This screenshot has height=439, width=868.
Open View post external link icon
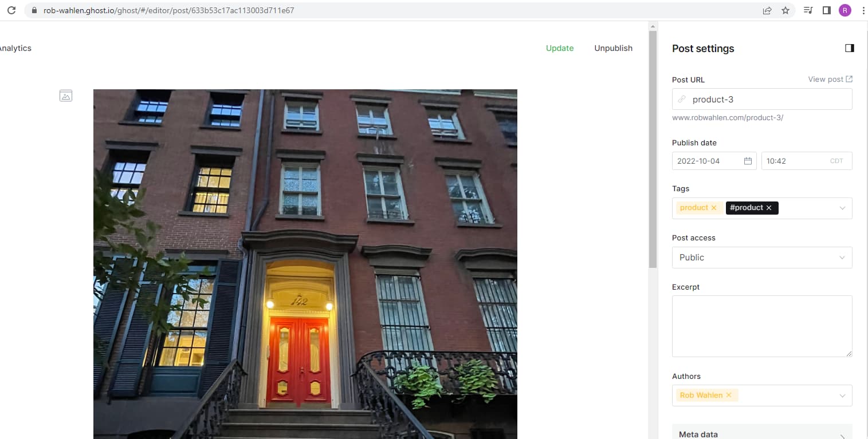(849, 79)
